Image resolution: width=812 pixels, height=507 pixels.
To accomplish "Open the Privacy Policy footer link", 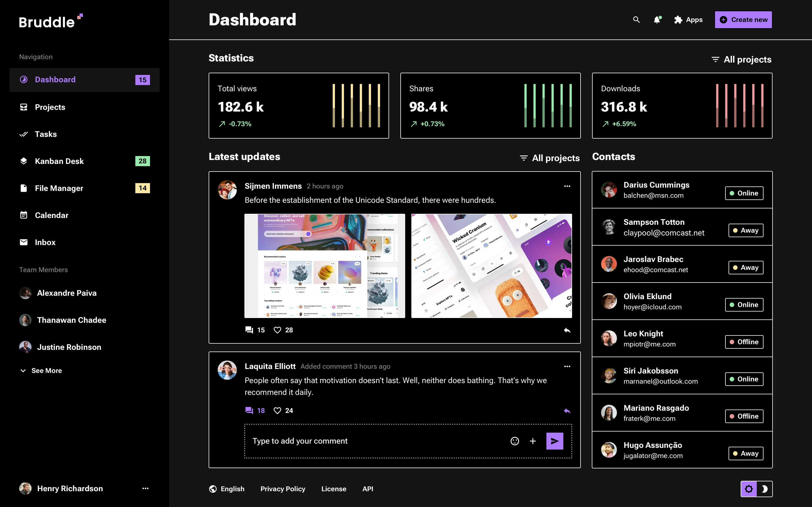I will (x=283, y=489).
